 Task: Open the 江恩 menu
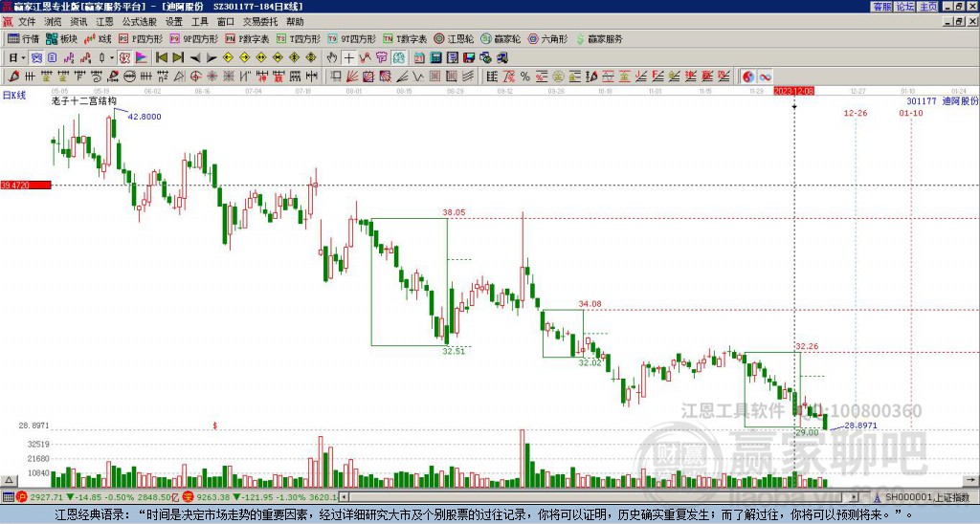(104, 22)
